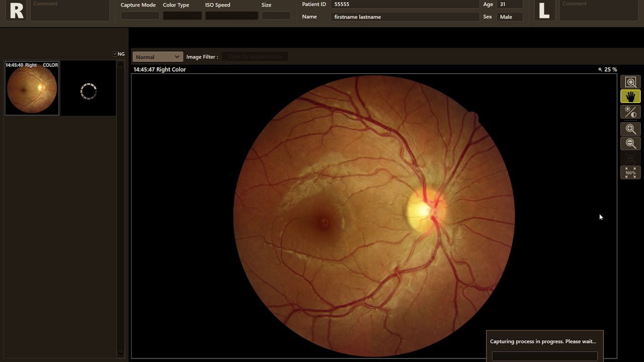This screenshot has height=362, width=644.
Task: Click the 14:45:47 Right Color image title
Action: pyautogui.click(x=159, y=69)
